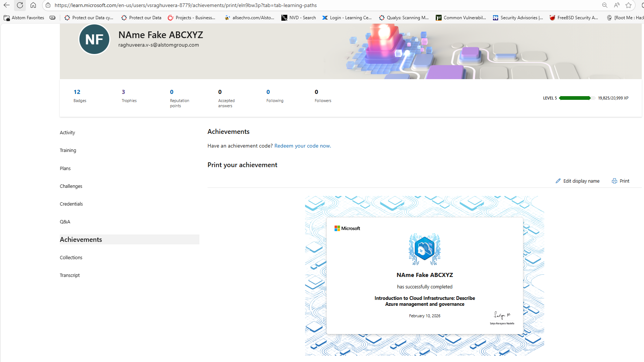View site information via the lock icon
This screenshot has height=362, width=644.
tap(48, 5)
